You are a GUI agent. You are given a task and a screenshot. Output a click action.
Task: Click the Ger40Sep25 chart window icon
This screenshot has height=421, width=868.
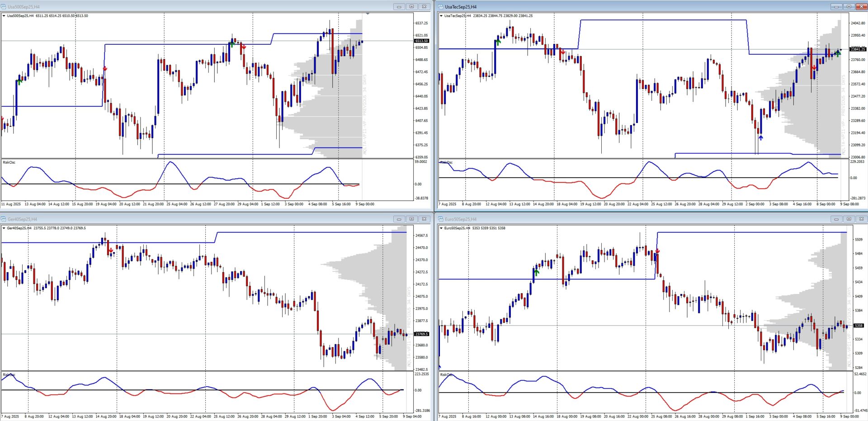coord(4,219)
